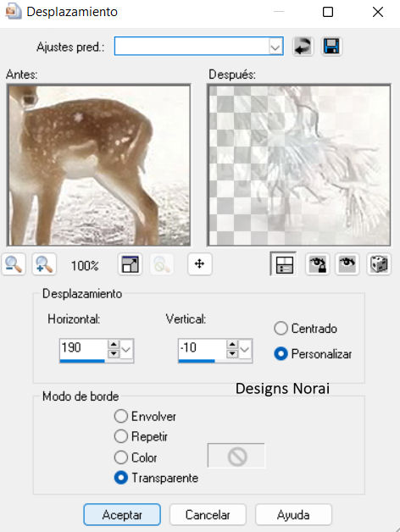This screenshot has width=400, height=532.
Task: Toggle auto proof eye with lock icon
Action: 317,264
